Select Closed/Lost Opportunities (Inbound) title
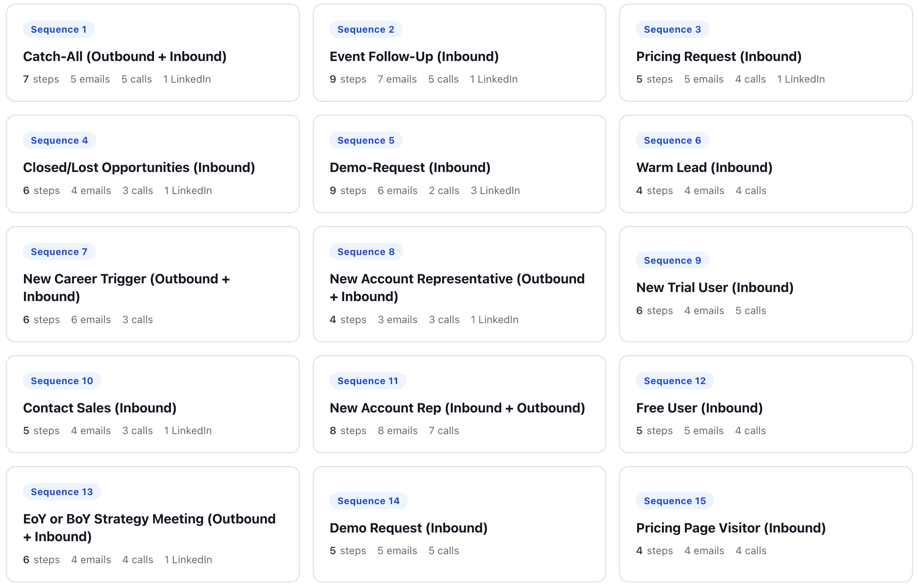919x588 pixels. point(139,168)
